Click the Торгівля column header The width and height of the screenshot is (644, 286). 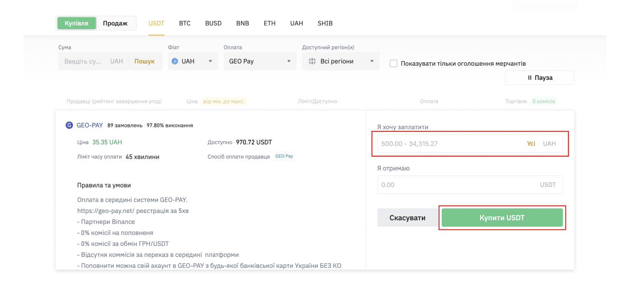point(516,101)
